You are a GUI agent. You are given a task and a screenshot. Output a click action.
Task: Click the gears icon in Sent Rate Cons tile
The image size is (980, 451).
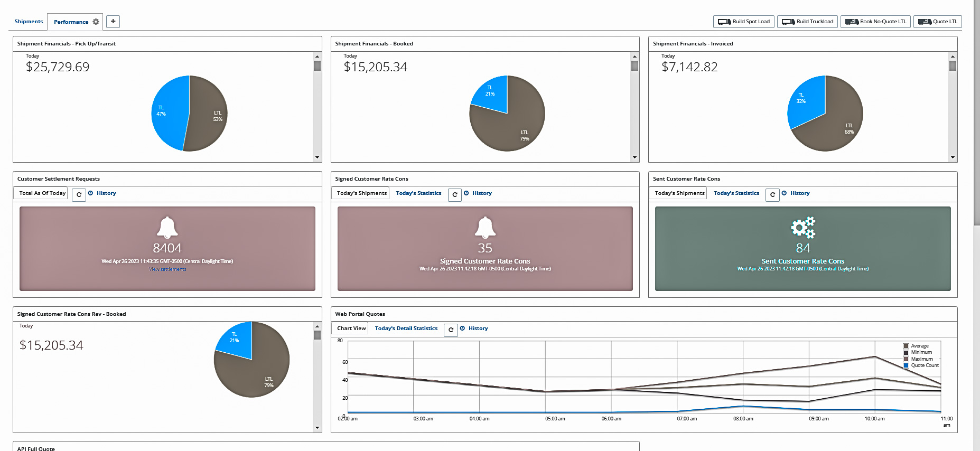[x=802, y=228]
